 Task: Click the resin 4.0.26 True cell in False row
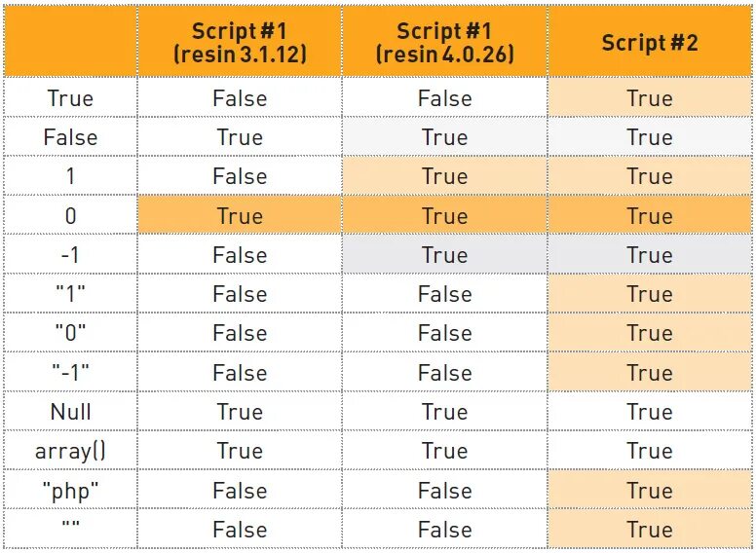[x=444, y=137]
